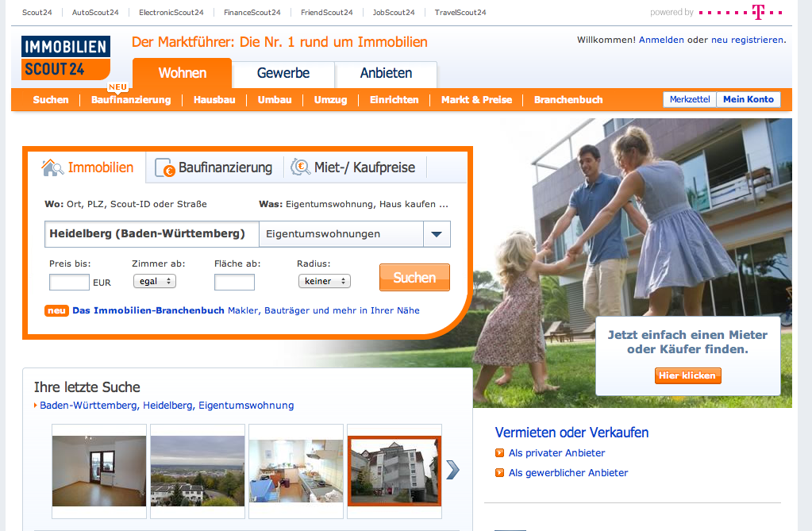Viewport: 812px width, 531px height.
Task: Open Branchenbuch in the navigation bar
Action: point(568,99)
